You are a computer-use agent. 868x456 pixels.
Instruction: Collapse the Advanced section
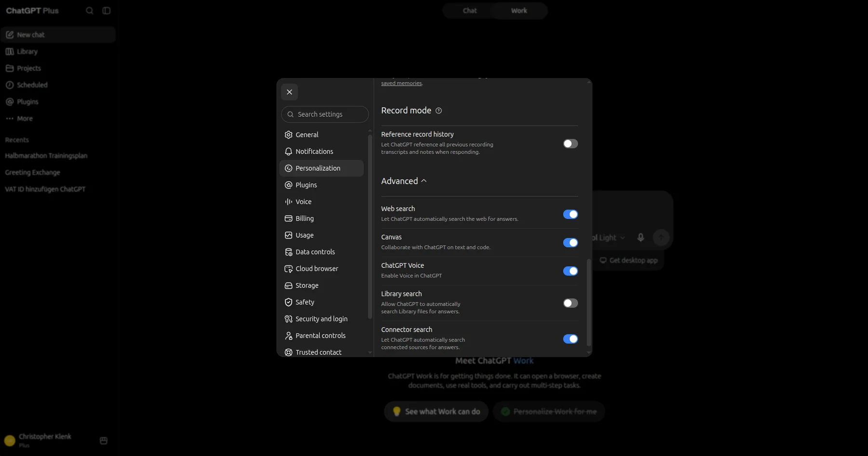pyautogui.click(x=404, y=181)
